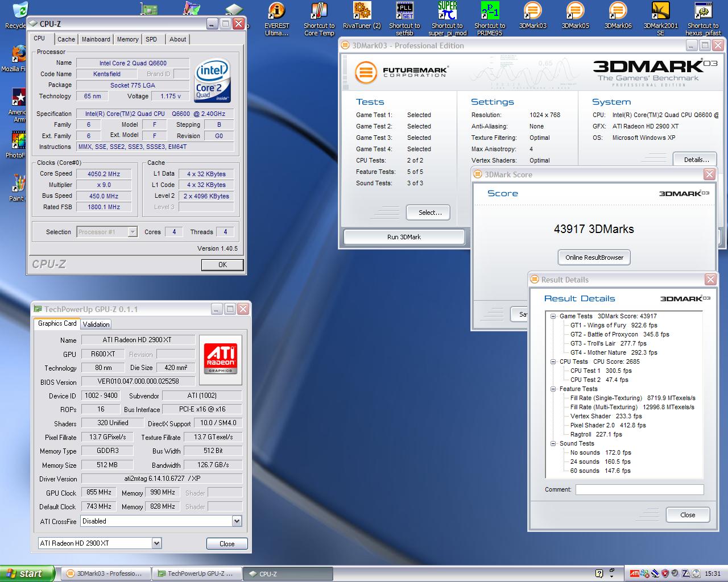The height and width of the screenshot is (582, 728).
Task: Select the Ragtroll 227.1 fps row
Action: point(596,434)
